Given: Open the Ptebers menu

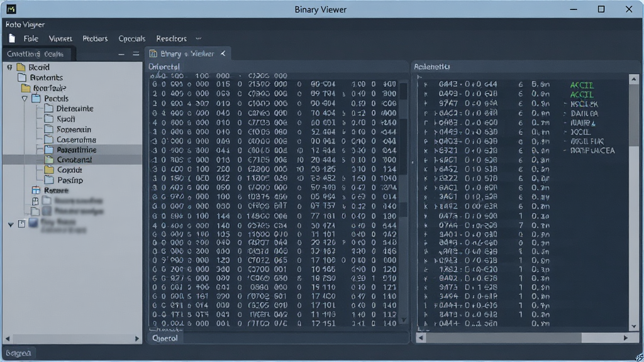Looking at the screenshot, I should point(95,38).
